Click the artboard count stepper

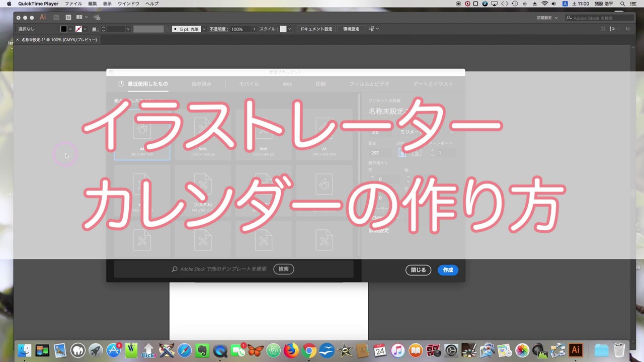pos(432,153)
